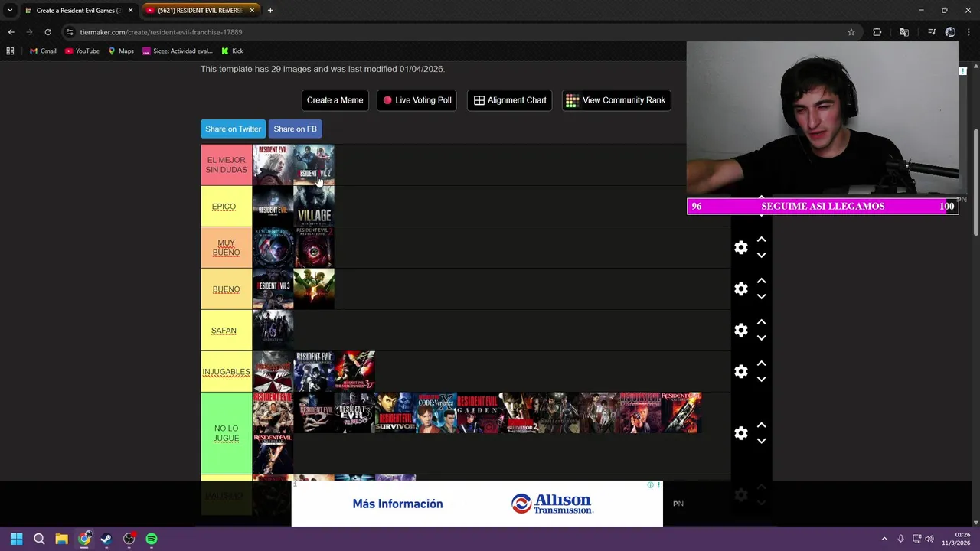Click Create a Meme button
980x551 pixels.
click(x=335, y=100)
